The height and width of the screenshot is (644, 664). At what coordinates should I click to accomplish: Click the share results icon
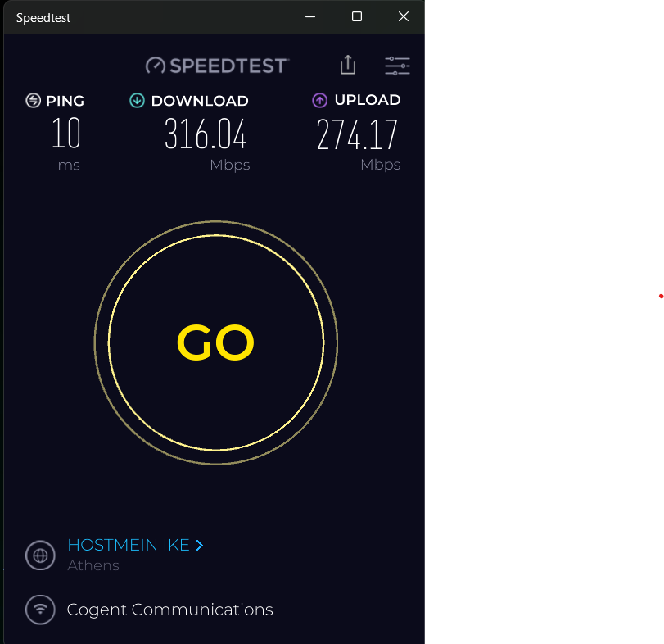[348, 65]
